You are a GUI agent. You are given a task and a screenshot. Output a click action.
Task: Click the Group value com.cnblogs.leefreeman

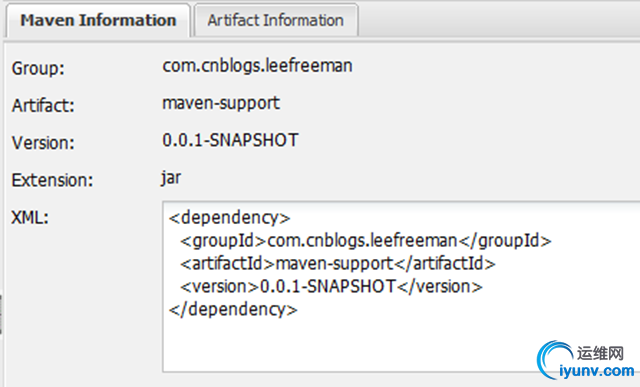tap(257, 66)
